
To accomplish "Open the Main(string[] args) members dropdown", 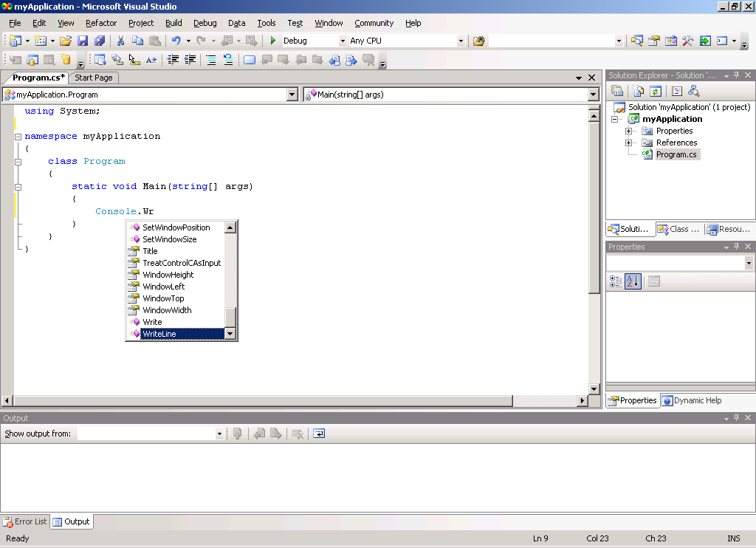I will (x=594, y=95).
